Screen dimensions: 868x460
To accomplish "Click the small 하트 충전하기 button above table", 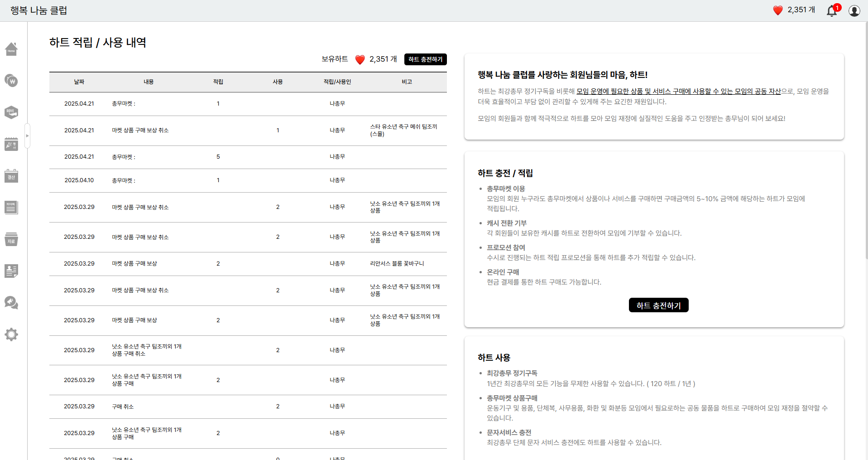I will pyautogui.click(x=425, y=59).
